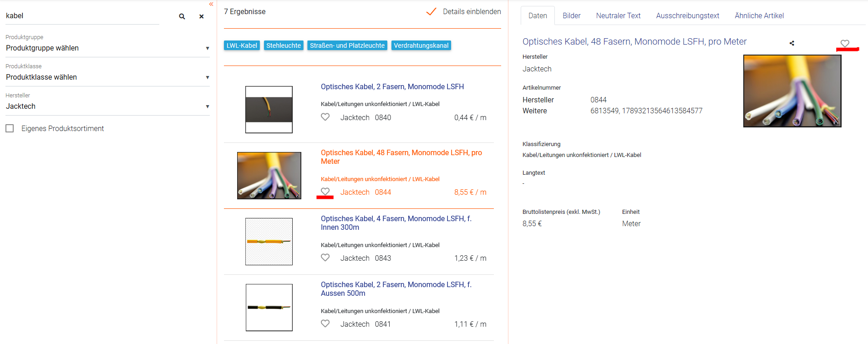
Task: Open the Produktgruppe wählen dropdown
Action: [x=107, y=48]
